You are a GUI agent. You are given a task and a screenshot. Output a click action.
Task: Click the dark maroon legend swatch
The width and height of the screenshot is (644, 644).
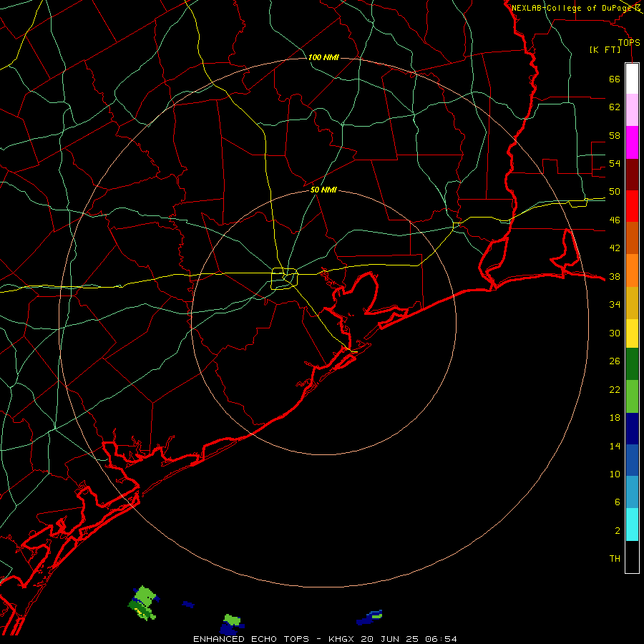pyautogui.click(x=632, y=175)
